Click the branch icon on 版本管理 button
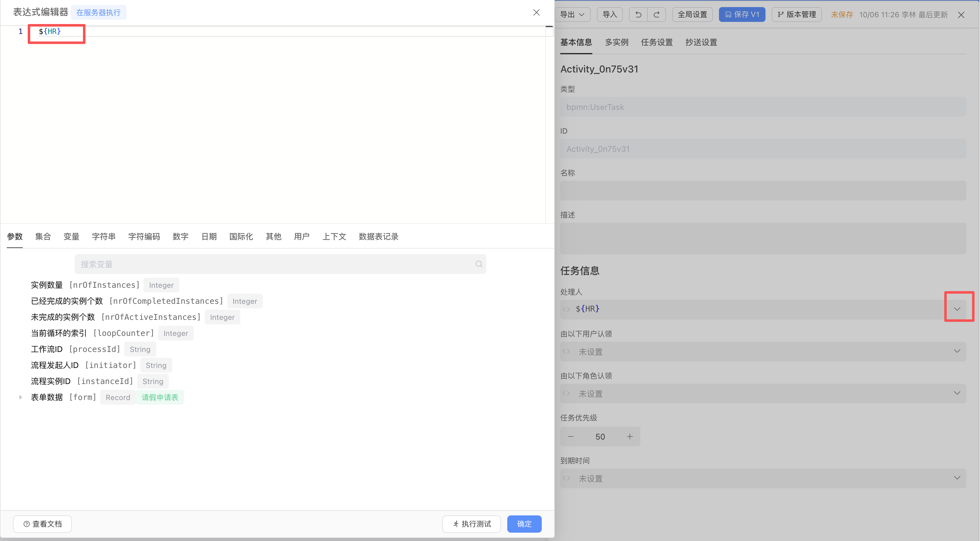 pyautogui.click(x=780, y=14)
